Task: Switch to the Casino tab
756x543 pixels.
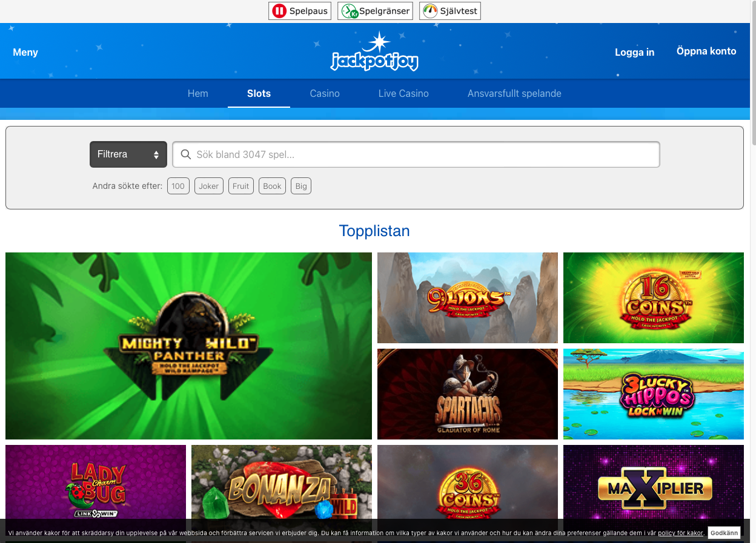Action: 325,93
